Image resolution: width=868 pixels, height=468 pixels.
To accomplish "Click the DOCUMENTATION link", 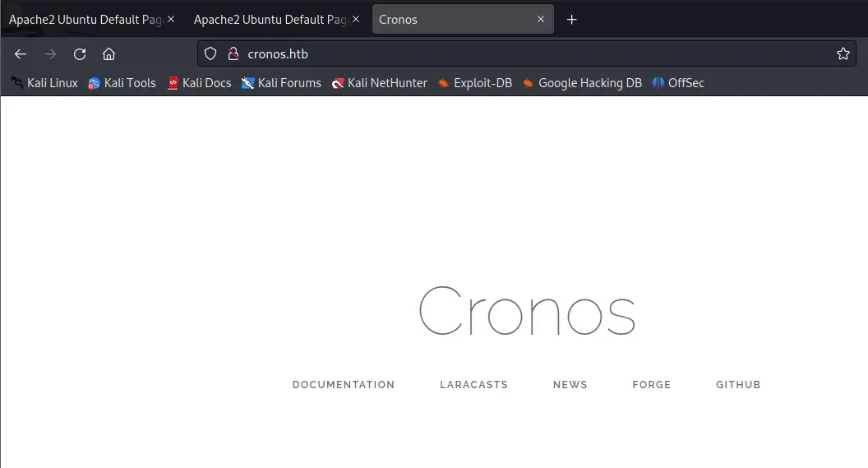I will click(344, 384).
